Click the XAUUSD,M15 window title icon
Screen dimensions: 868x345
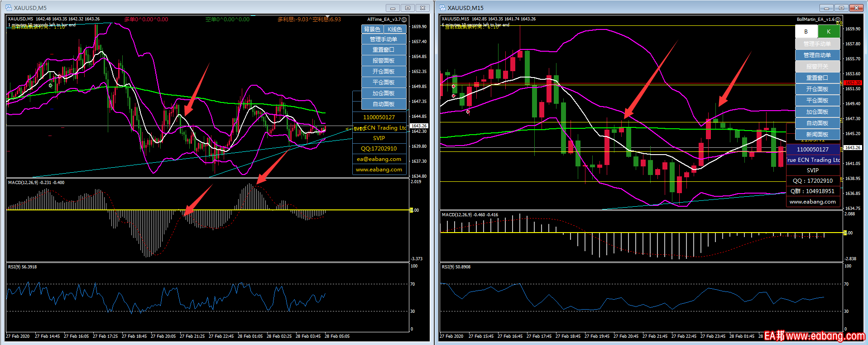pyautogui.click(x=442, y=8)
